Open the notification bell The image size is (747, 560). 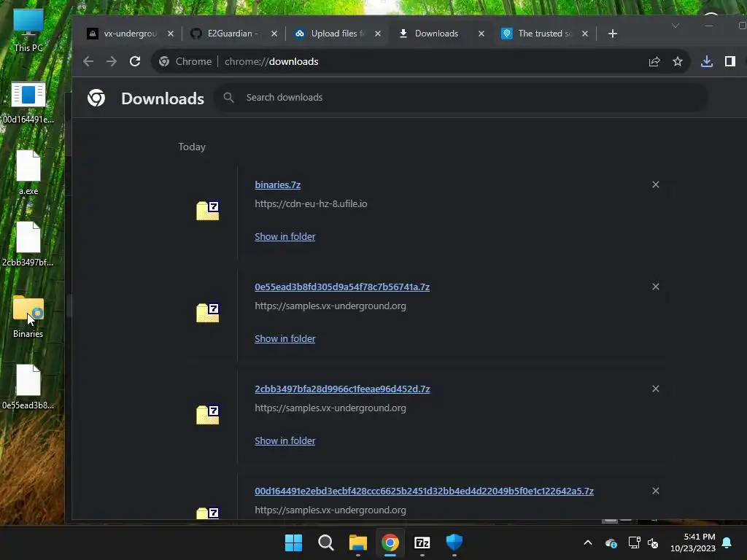(x=727, y=542)
